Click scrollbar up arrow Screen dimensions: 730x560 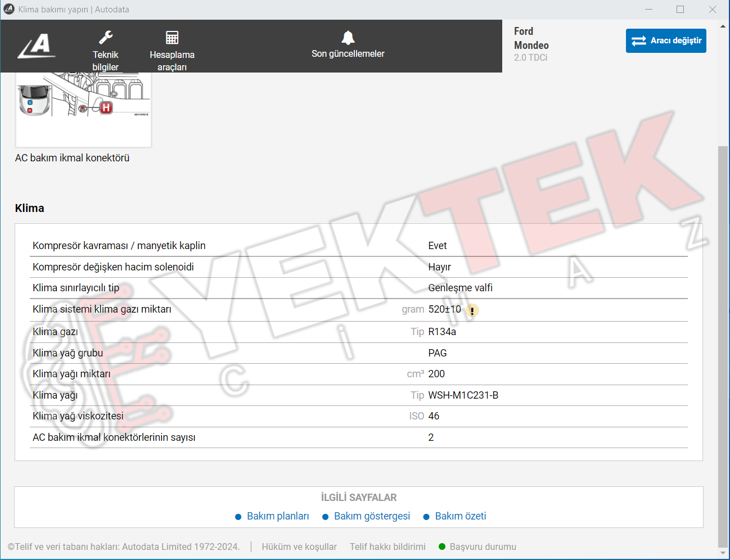(x=723, y=26)
